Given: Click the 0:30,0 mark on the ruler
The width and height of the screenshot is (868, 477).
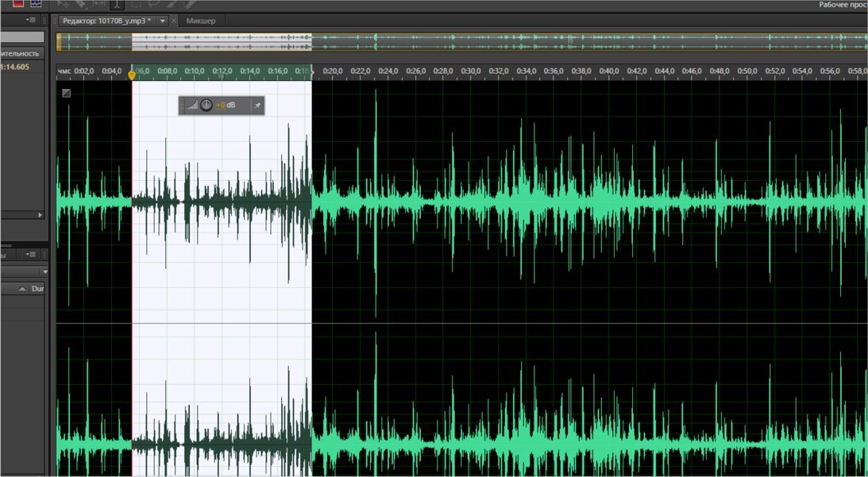Looking at the screenshot, I should click(471, 71).
